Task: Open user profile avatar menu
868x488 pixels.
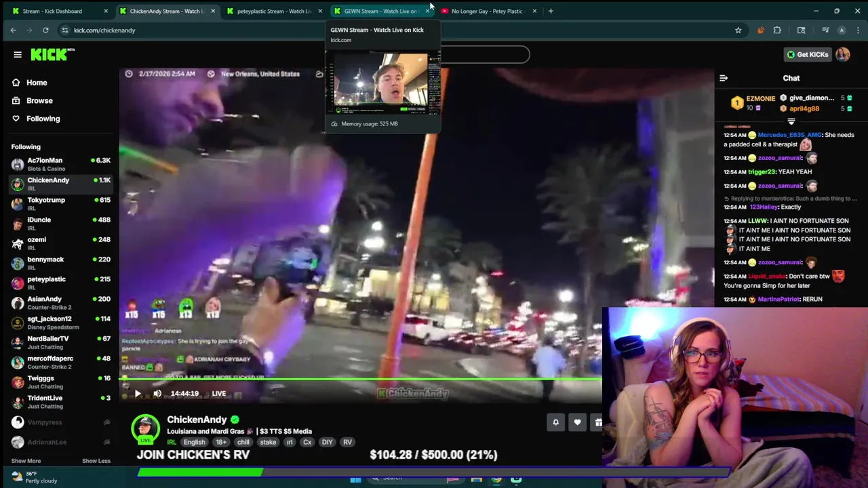Action: [x=843, y=54]
